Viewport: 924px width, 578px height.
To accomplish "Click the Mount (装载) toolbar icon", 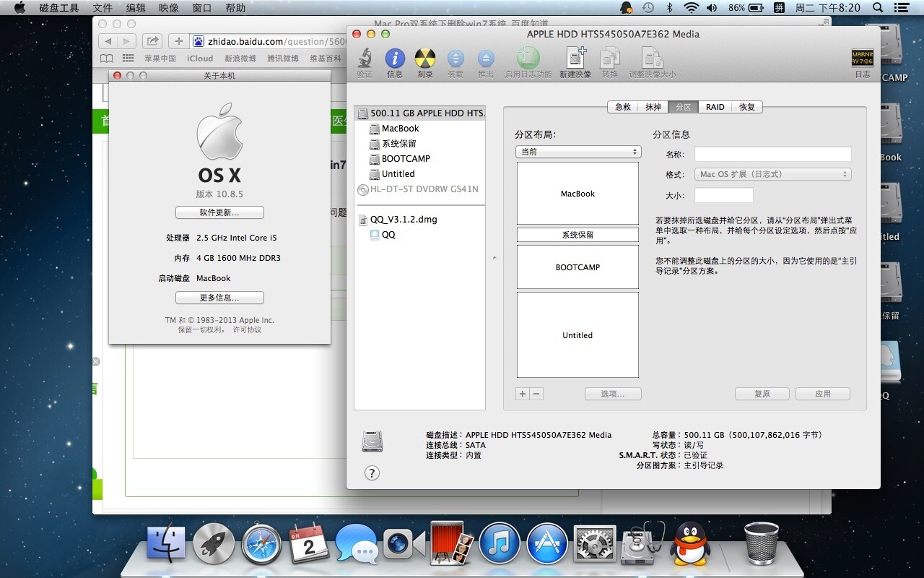I will 456,59.
